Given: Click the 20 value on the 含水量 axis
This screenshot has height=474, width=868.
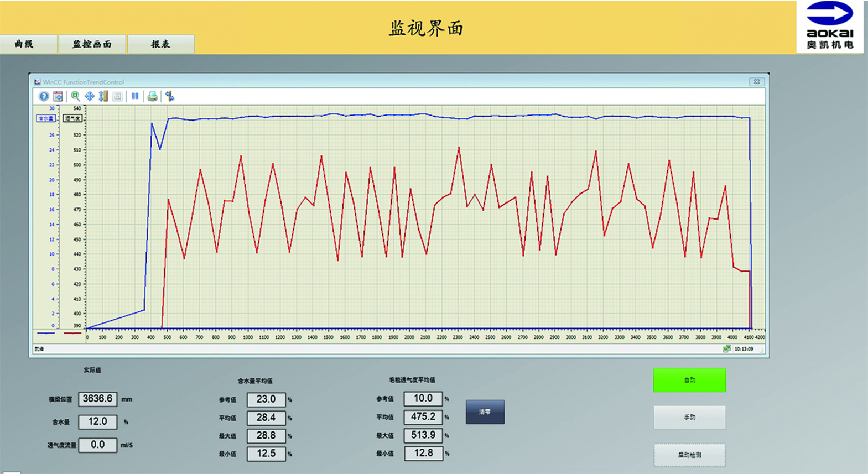Looking at the screenshot, I should coord(52,180).
